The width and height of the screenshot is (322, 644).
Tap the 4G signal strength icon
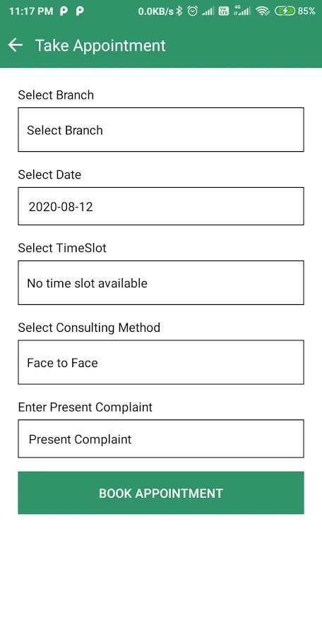click(x=242, y=11)
